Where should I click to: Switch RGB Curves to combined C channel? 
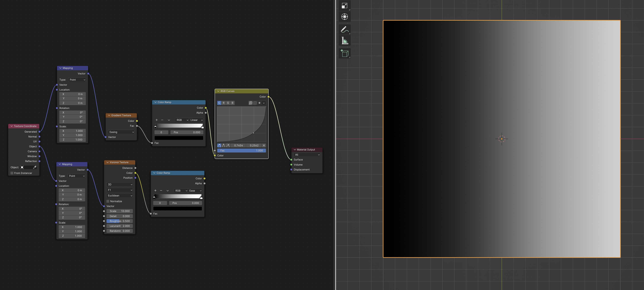[219, 103]
